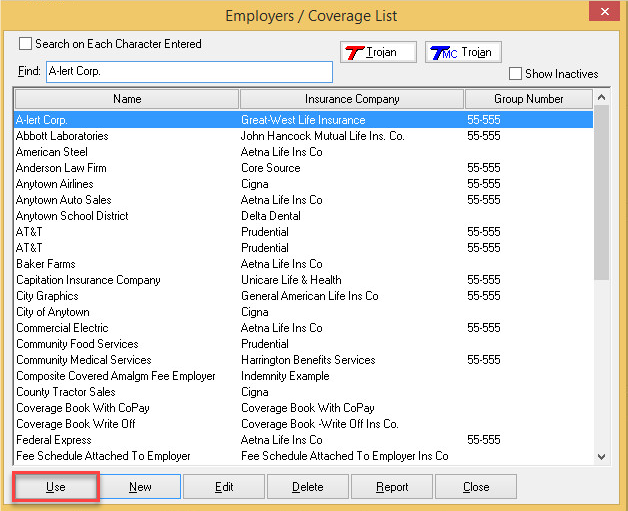This screenshot has width=628, height=511.
Task: Select the Anderson Law Firm row
Action: click(x=304, y=168)
